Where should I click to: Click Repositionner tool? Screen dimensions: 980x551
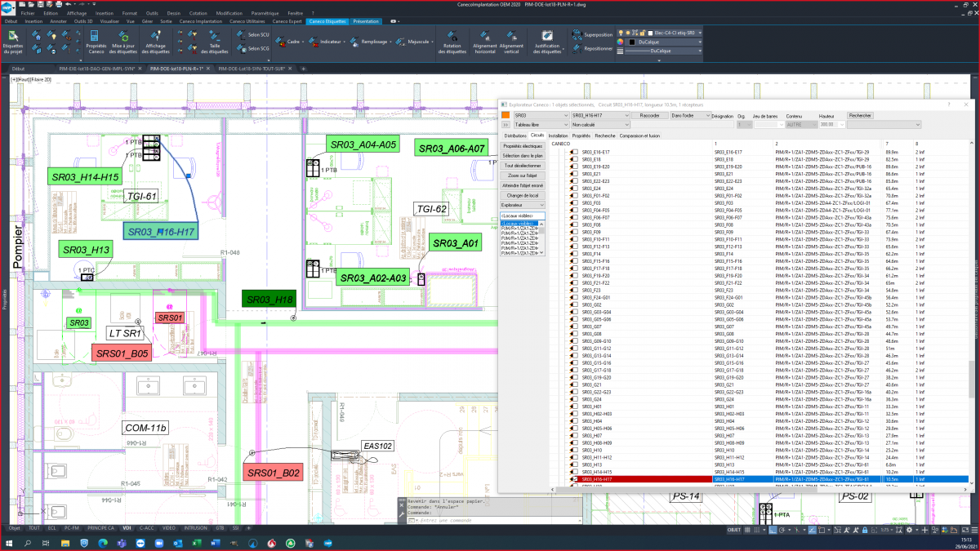pos(593,48)
